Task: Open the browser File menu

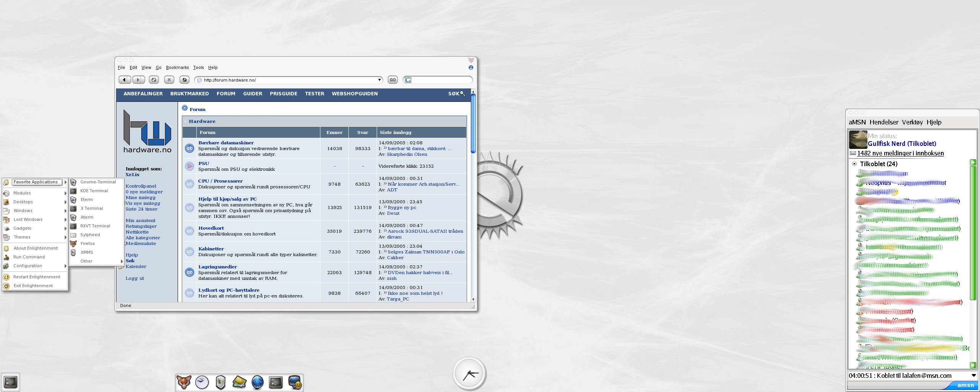Action: click(121, 67)
